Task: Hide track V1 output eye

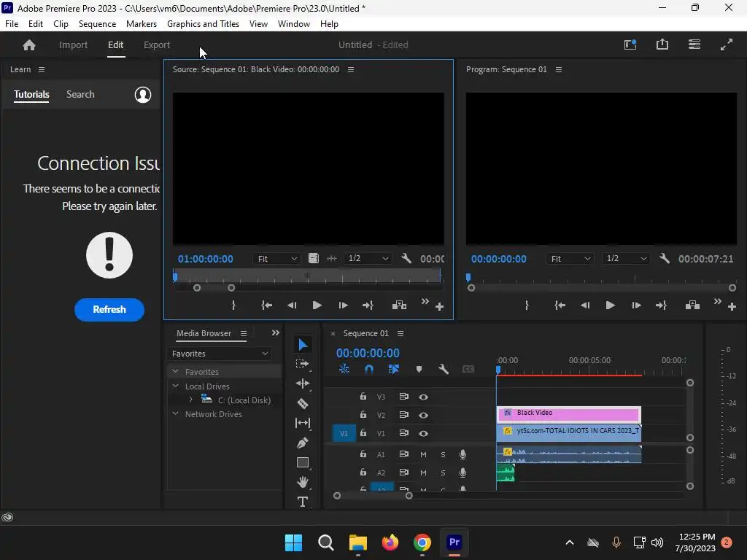Action: pyautogui.click(x=423, y=433)
